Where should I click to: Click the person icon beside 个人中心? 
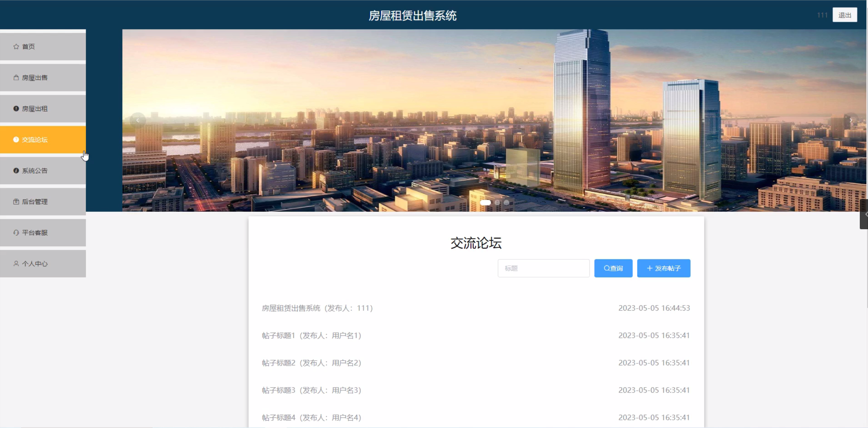(16, 263)
